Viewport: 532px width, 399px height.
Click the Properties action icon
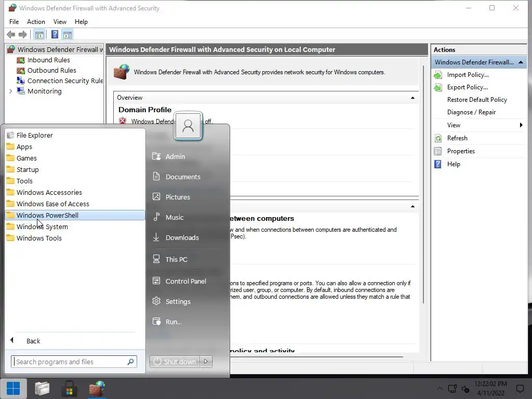pos(438,151)
